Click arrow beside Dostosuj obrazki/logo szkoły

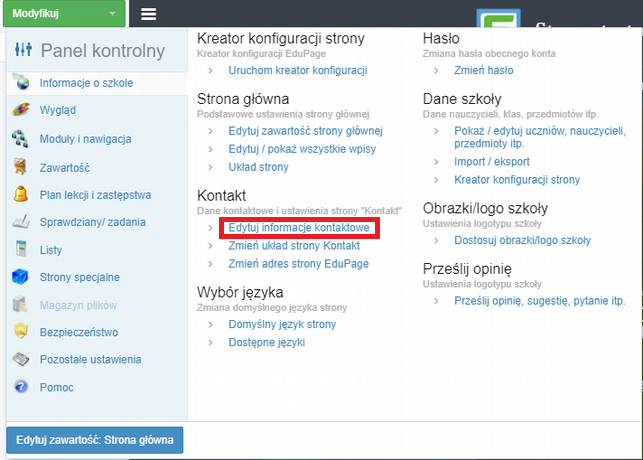[x=436, y=241]
